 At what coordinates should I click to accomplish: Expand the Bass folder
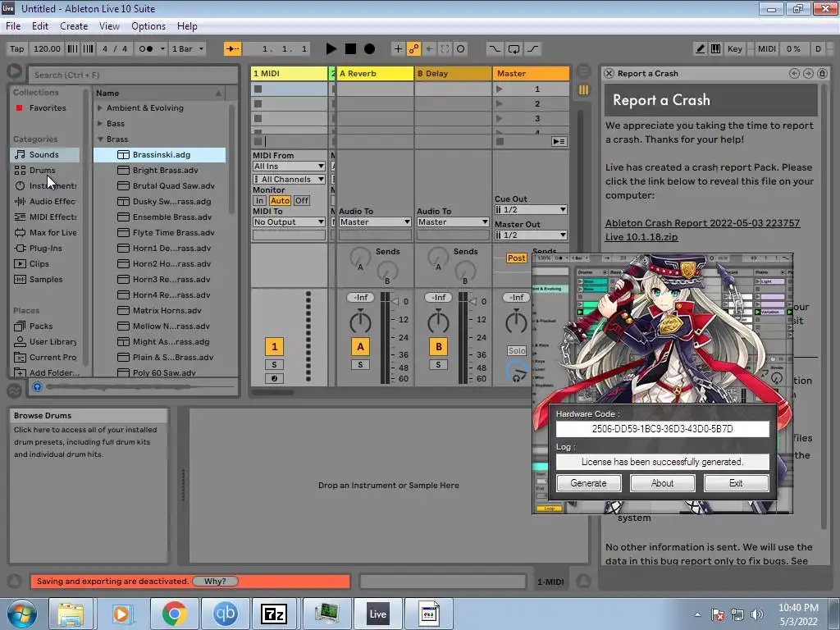(99, 123)
